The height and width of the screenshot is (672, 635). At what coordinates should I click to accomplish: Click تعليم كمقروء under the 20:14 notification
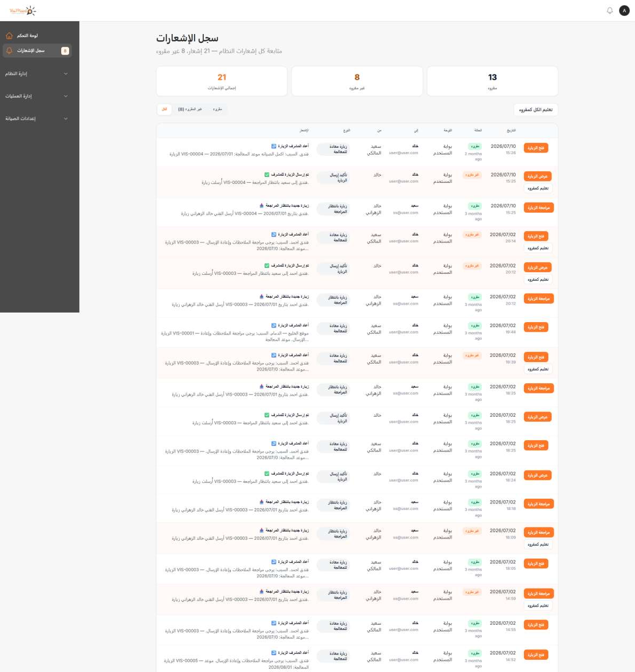tap(538, 248)
